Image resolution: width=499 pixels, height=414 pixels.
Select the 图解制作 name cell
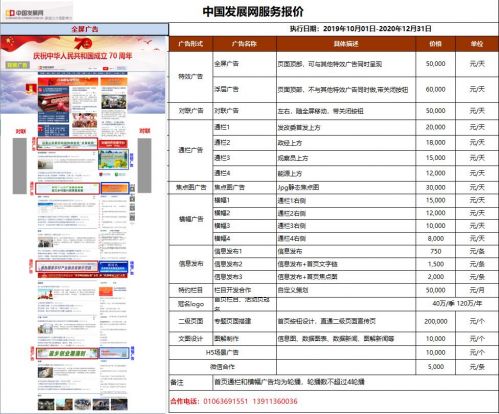[x=244, y=339]
